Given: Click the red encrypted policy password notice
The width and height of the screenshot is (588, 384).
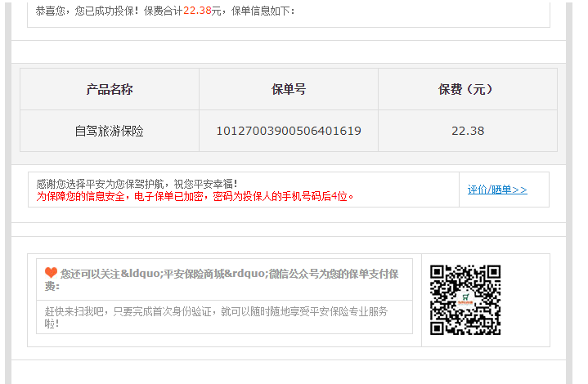Looking at the screenshot, I should (195, 196).
